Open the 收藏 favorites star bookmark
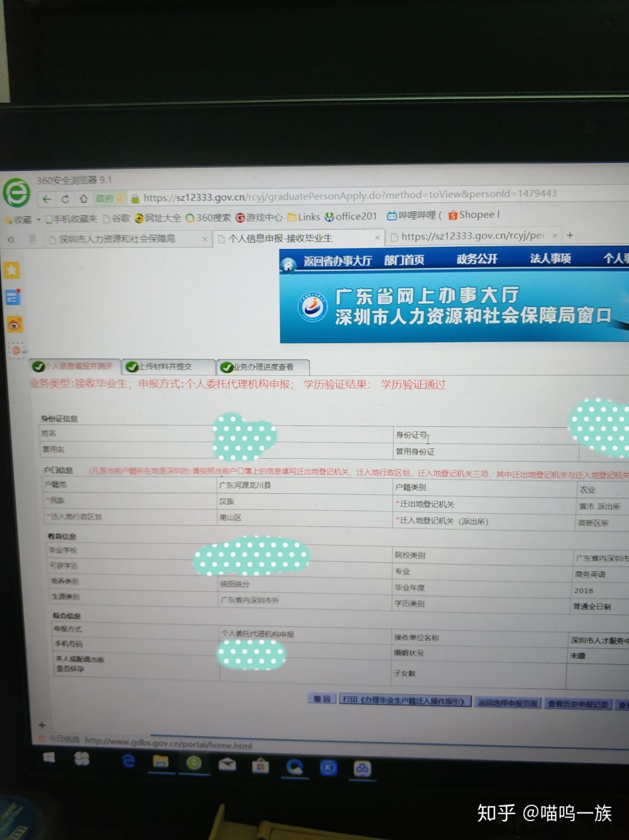This screenshot has height=840, width=629. [x=18, y=219]
